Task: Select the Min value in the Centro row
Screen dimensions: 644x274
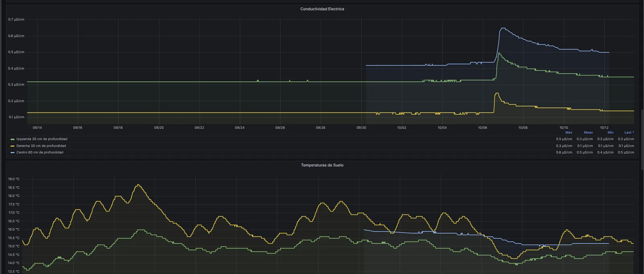Action: point(605,152)
